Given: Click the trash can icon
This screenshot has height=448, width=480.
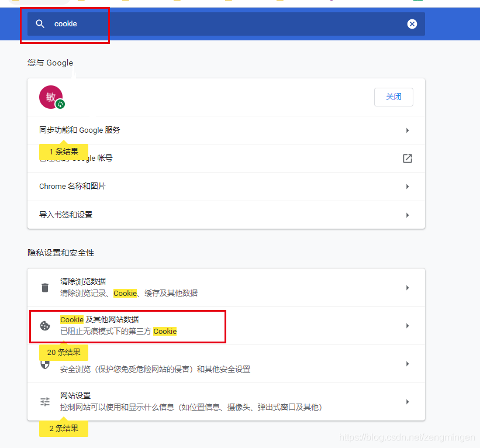Looking at the screenshot, I should (x=45, y=288).
